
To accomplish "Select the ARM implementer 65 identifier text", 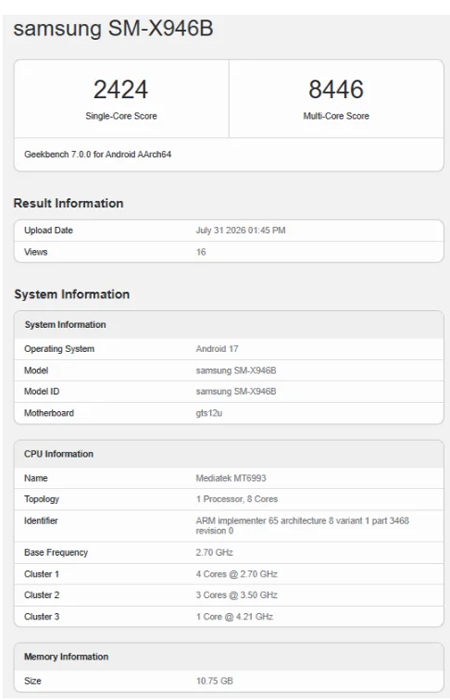I will [302, 526].
